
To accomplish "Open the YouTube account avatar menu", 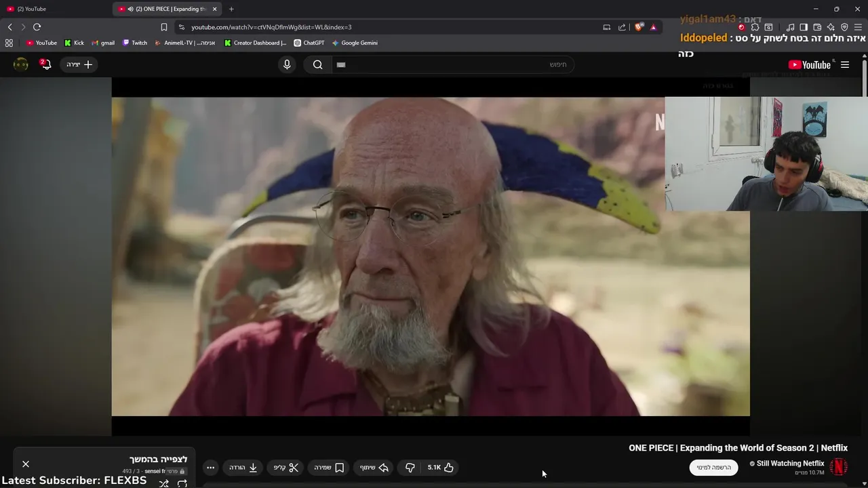I will tap(21, 64).
